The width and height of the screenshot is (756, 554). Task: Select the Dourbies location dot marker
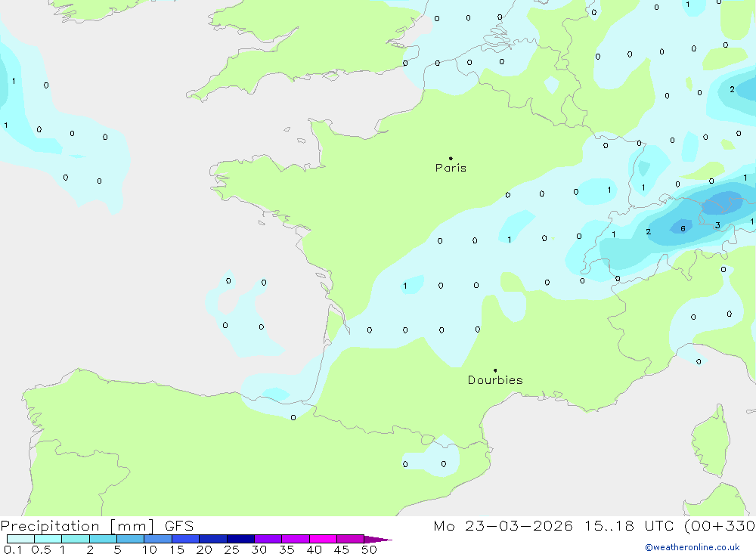click(495, 370)
